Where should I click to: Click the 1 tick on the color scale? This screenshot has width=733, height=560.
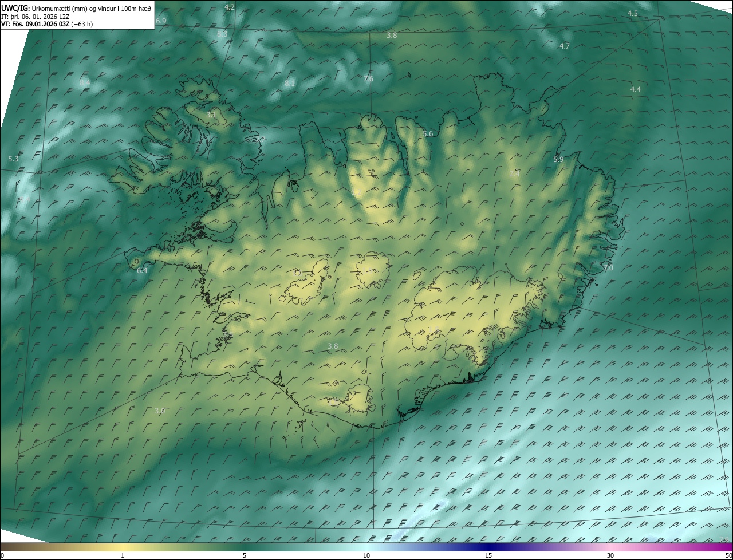(x=123, y=556)
